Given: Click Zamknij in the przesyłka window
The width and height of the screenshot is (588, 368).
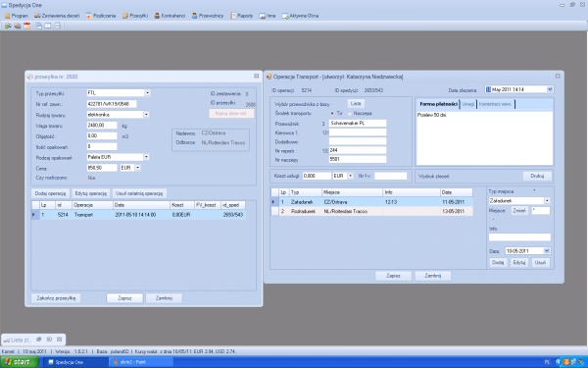Looking at the screenshot, I should click(x=164, y=298).
